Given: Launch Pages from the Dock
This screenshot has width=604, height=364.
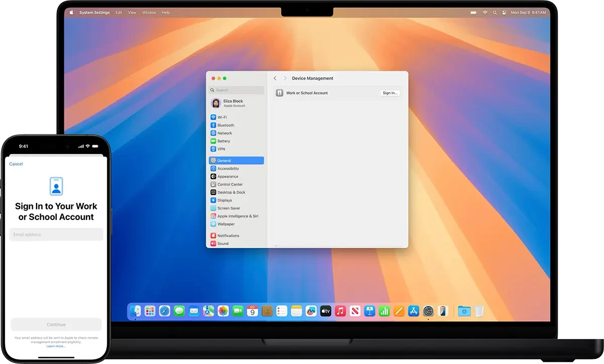Looking at the screenshot, I should (x=399, y=311).
